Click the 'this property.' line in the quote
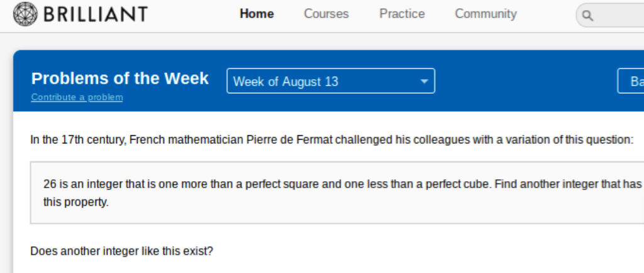The width and height of the screenshot is (644, 273). (x=76, y=203)
